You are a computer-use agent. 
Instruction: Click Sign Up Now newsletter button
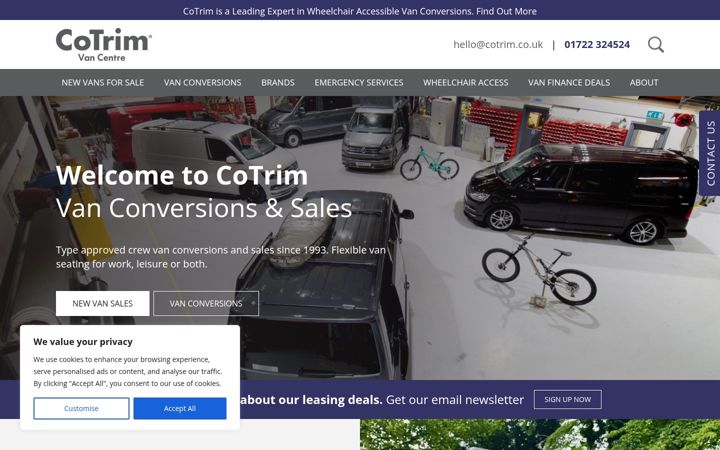click(x=568, y=399)
